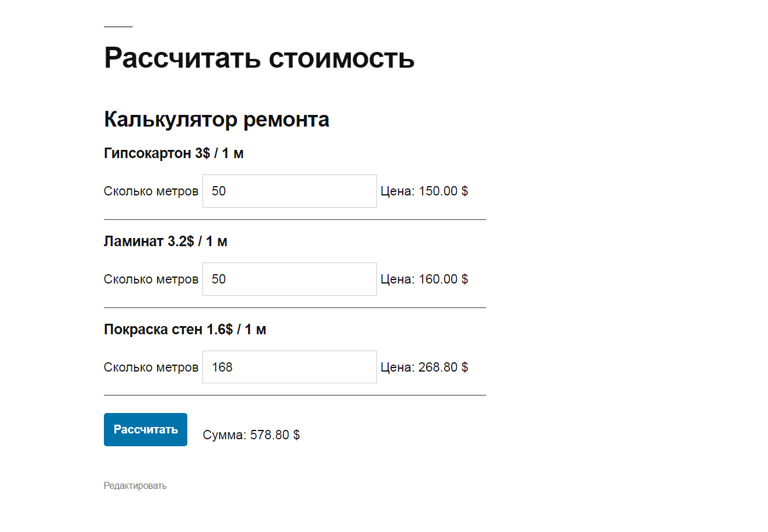This screenshot has width=768, height=532.
Task: Click the Гипсокартон 3$ / 1 м label
Action: (173, 153)
